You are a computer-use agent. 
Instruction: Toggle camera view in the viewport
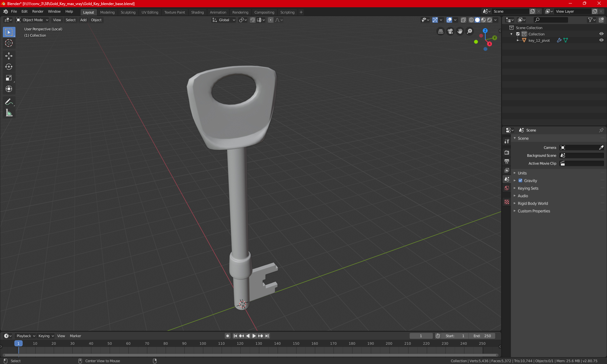pos(450,31)
